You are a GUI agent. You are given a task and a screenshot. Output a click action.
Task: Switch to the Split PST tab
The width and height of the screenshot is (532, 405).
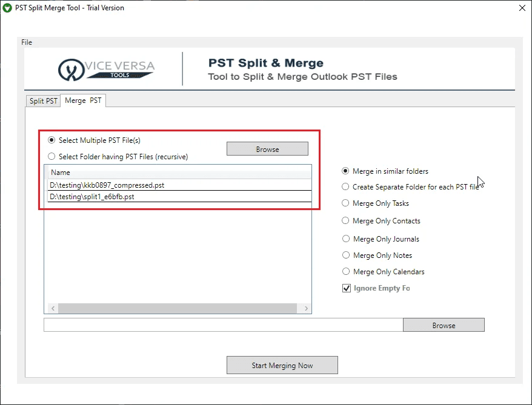click(x=43, y=101)
